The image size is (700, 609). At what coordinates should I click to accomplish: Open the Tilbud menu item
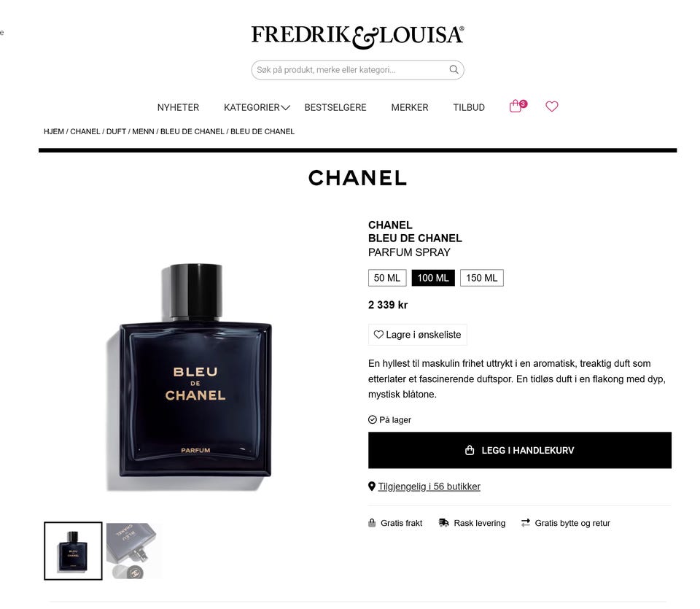click(x=469, y=108)
